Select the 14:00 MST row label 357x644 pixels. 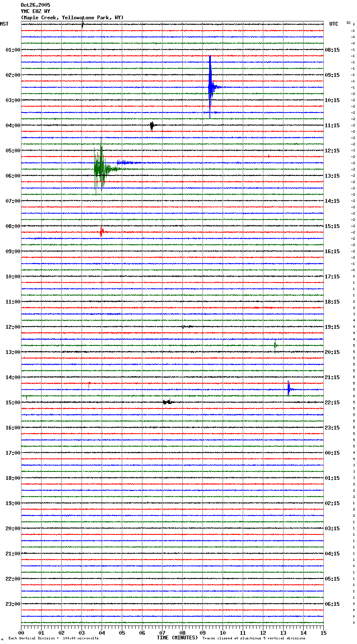13,377
